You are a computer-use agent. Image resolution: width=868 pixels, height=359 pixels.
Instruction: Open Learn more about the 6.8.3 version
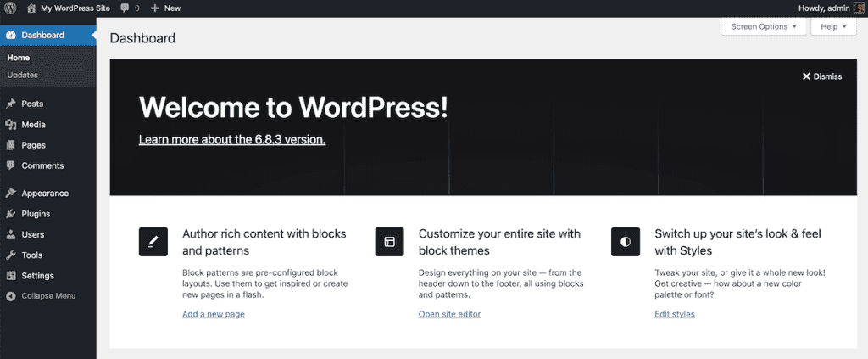tap(232, 139)
